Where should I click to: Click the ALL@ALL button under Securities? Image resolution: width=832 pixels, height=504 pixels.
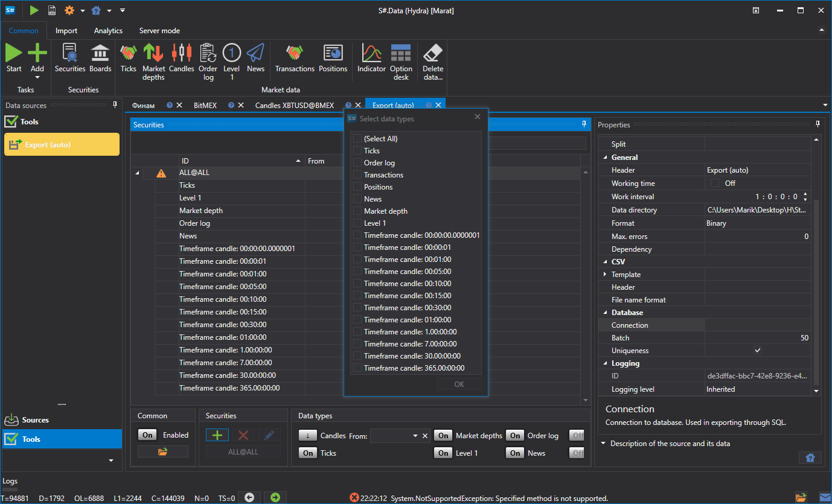tap(243, 451)
